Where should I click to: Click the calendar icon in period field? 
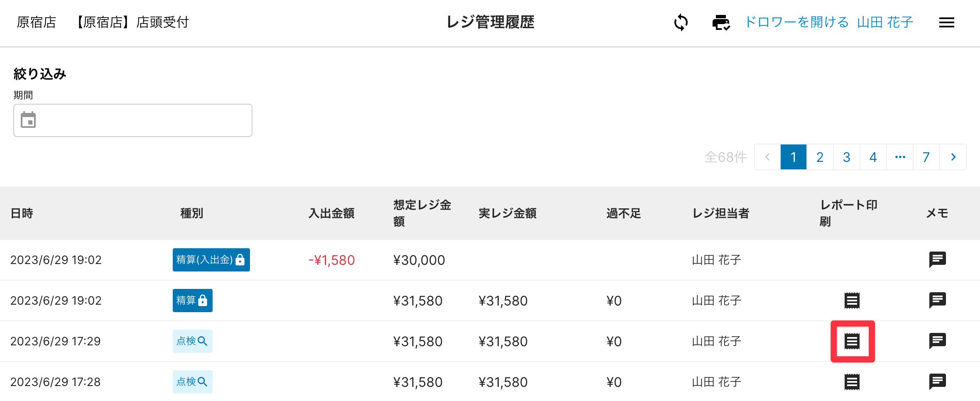(x=28, y=120)
